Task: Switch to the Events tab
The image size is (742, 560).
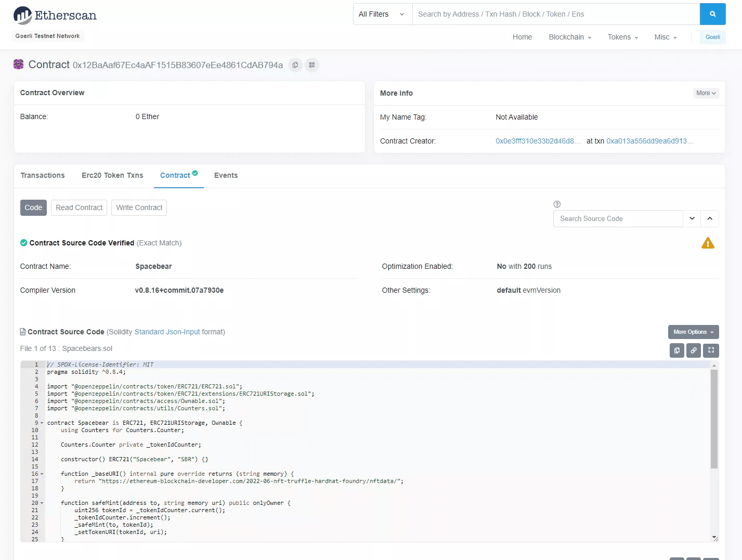Action: click(x=226, y=175)
